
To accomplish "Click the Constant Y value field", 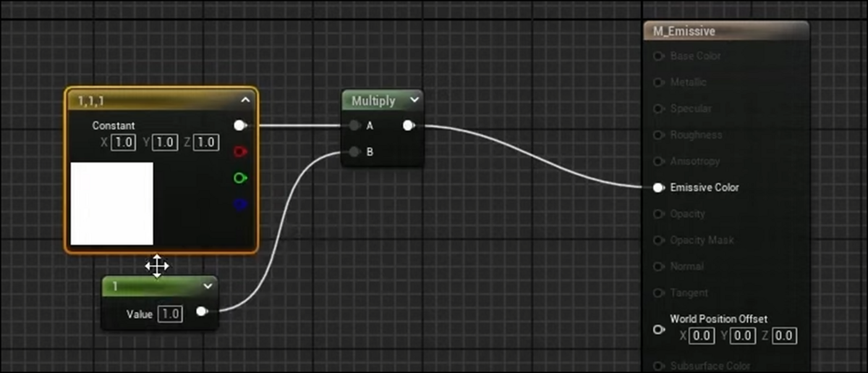I will coord(164,143).
